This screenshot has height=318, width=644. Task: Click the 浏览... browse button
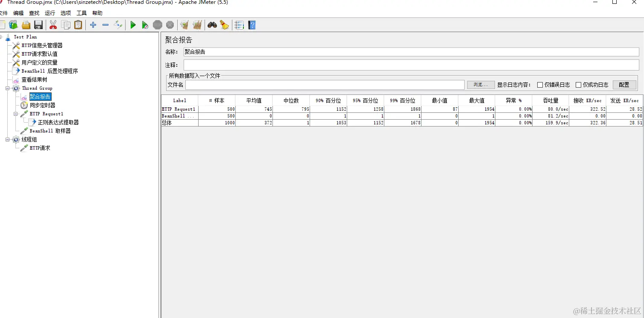pos(481,85)
